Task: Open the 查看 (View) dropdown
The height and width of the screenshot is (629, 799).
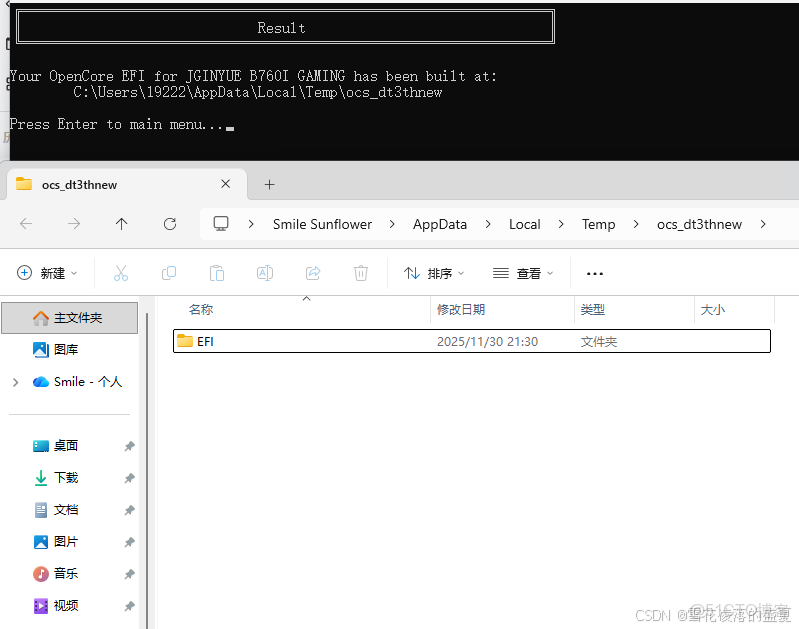Action: tap(523, 273)
